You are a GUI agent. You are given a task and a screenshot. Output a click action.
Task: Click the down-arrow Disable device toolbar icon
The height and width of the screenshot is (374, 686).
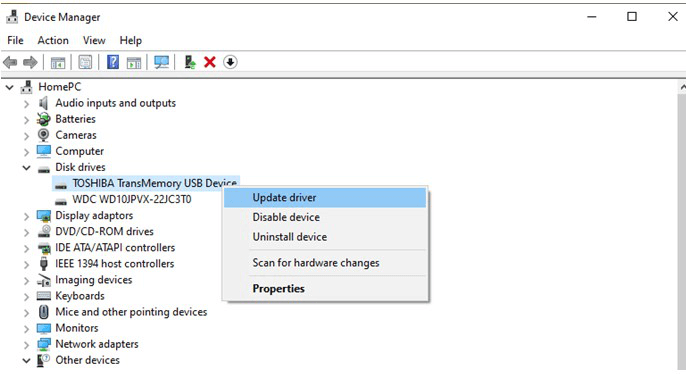click(x=230, y=62)
